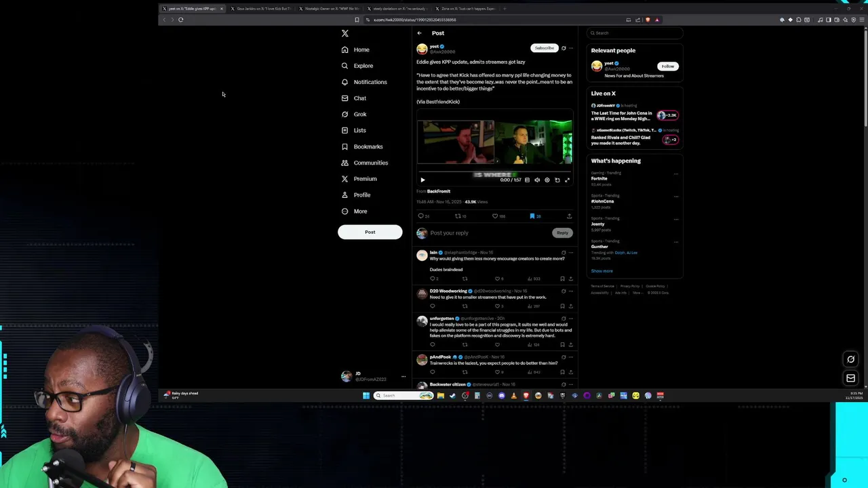The height and width of the screenshot is (488, 868).
Task: Click the Post your reply field
Action: 488,233
